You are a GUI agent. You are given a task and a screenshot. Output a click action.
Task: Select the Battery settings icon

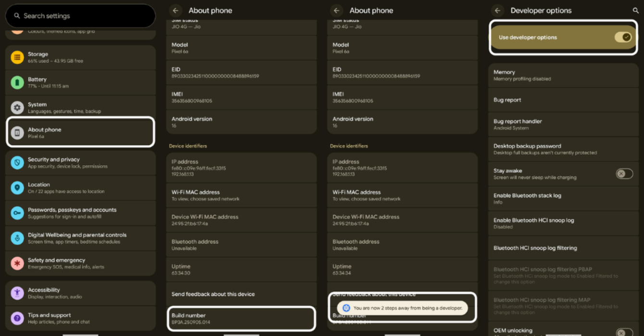tap(17, 82)
